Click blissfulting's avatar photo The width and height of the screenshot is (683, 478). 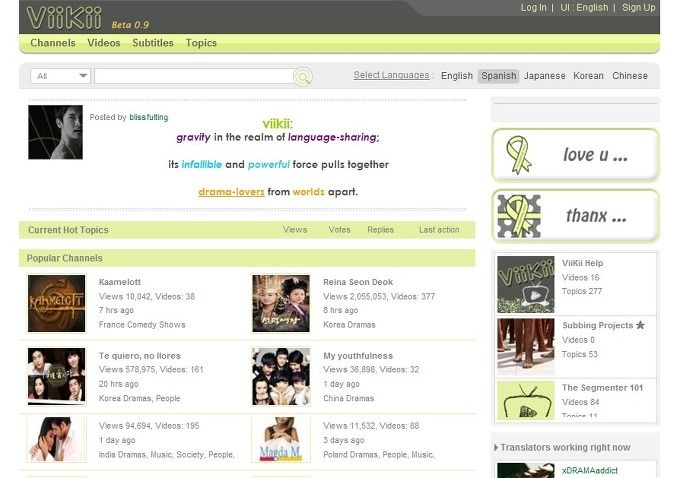pos(55,132)
